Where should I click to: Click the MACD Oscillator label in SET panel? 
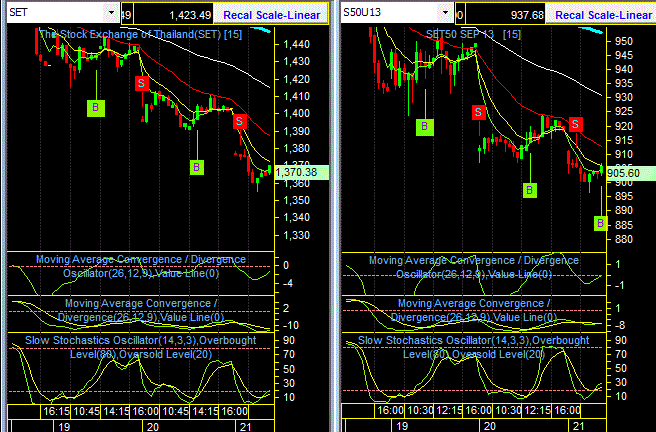point(141,266)
